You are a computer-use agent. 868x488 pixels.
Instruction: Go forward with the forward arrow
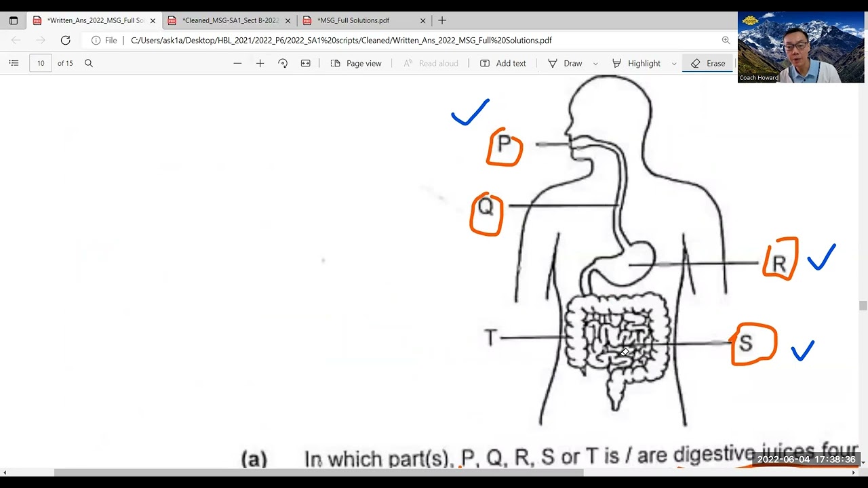(41, 40)
